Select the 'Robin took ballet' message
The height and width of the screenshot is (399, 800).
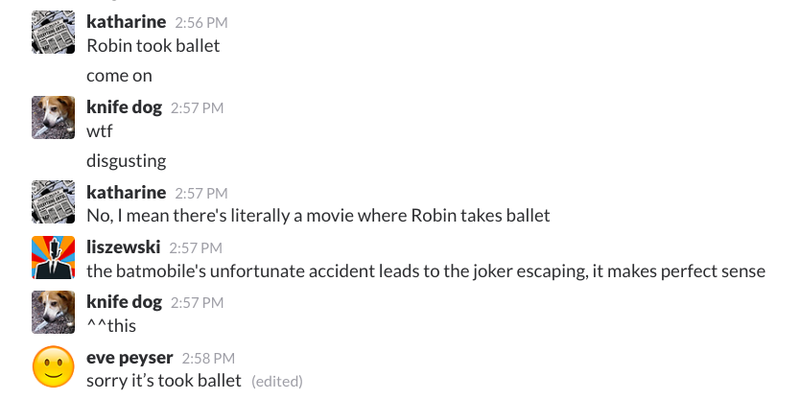click(153, 46)
